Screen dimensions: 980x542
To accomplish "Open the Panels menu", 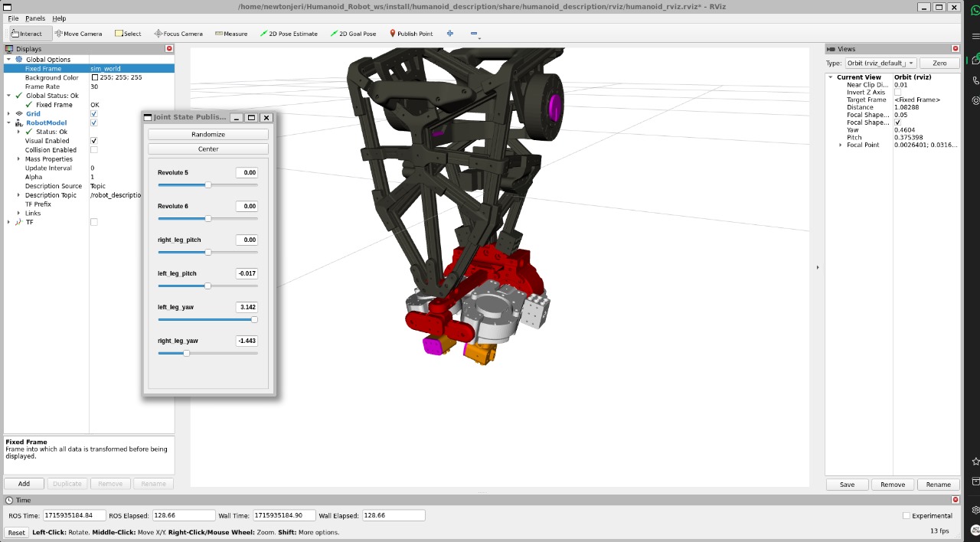I will coord(35,18).
